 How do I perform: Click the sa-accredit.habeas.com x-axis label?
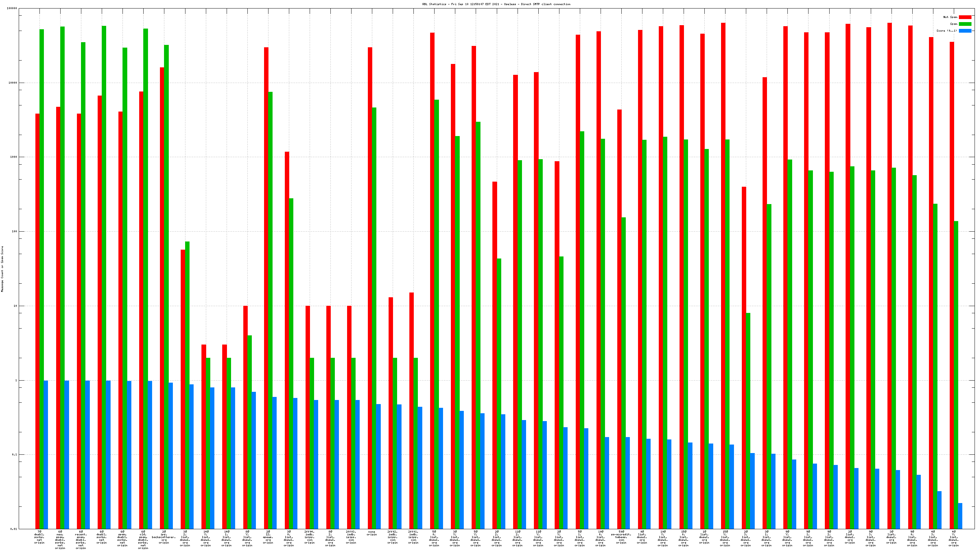coord(621,537)
